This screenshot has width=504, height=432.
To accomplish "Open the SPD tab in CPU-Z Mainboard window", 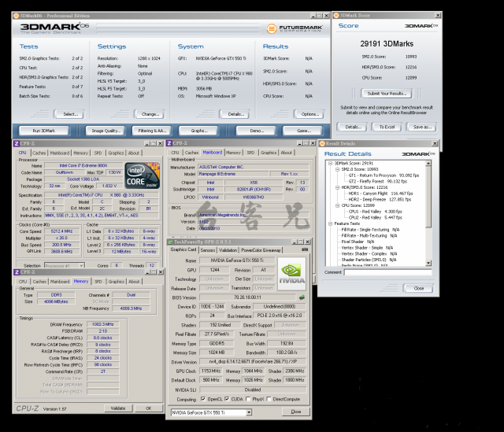I will 250,153.
